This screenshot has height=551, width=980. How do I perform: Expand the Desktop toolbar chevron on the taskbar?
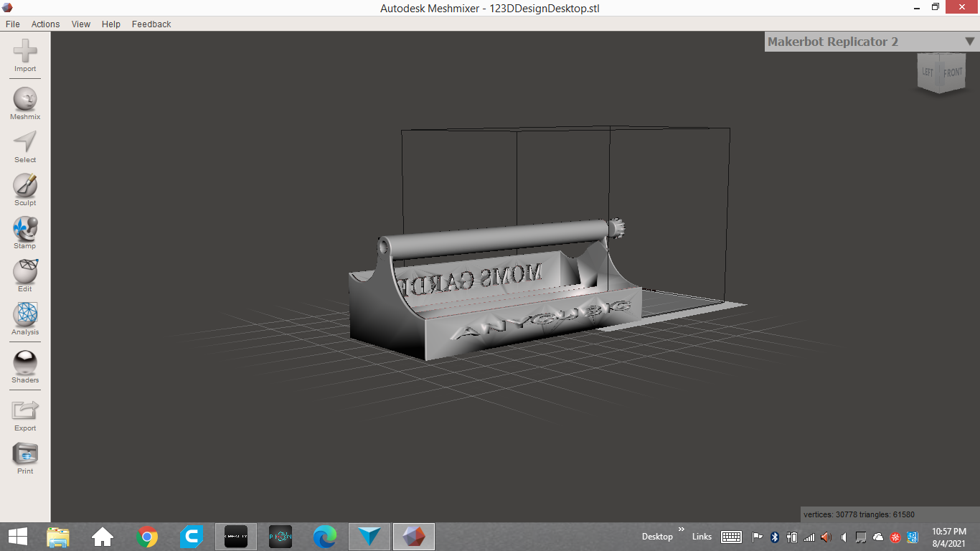tap(681, 529)
